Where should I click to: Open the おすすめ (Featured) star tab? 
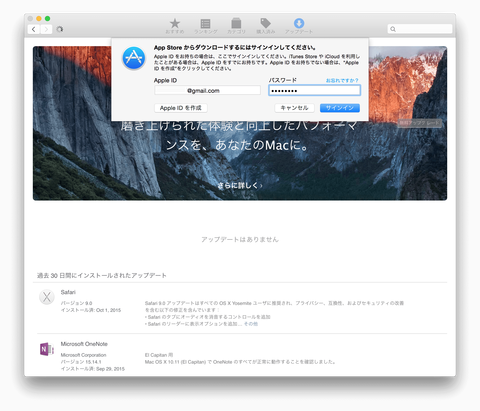point(175,26)
